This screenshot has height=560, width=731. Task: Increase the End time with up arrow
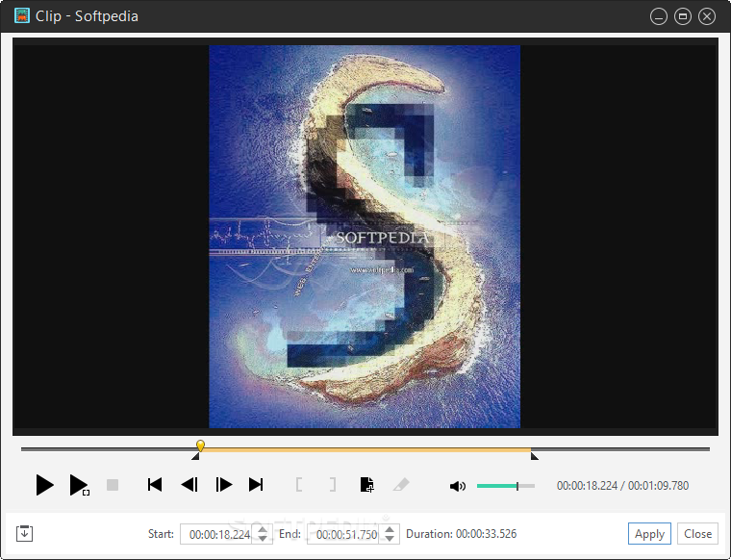tap(390, 530)
